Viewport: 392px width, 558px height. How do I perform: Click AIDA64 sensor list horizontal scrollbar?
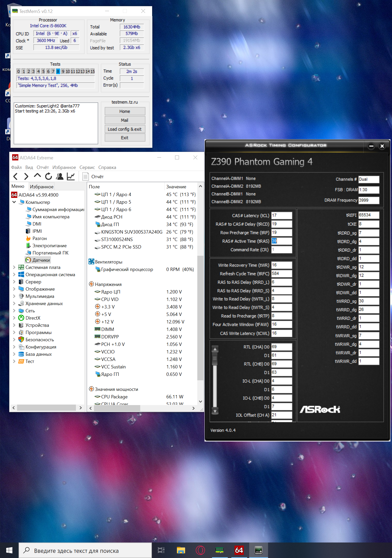[x=117, y=408]
